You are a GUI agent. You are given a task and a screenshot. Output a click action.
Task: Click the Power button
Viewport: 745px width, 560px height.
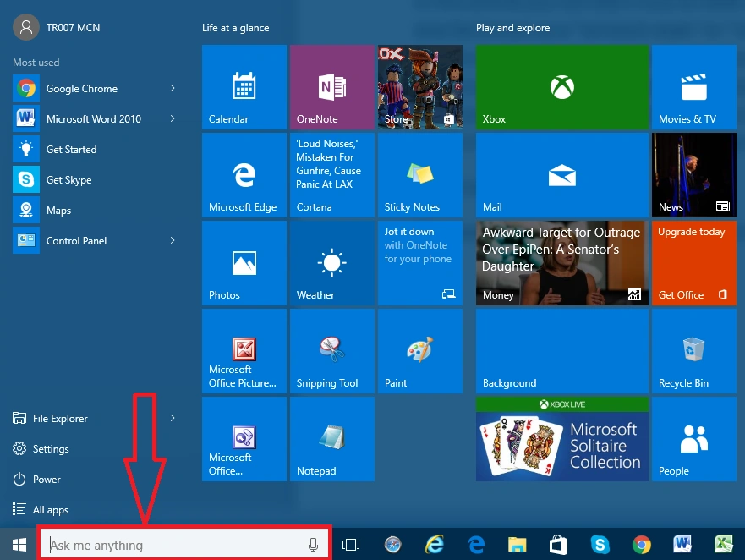(x=36, y=479)
